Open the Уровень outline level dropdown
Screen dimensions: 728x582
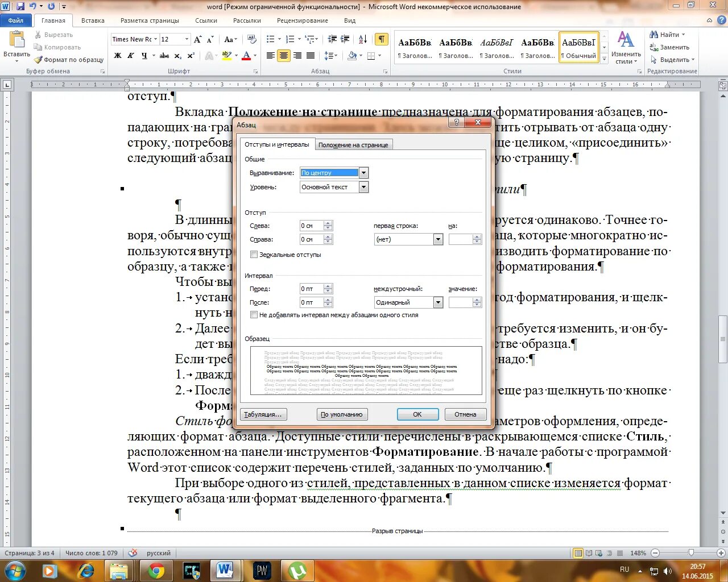[x=363, y=187]
